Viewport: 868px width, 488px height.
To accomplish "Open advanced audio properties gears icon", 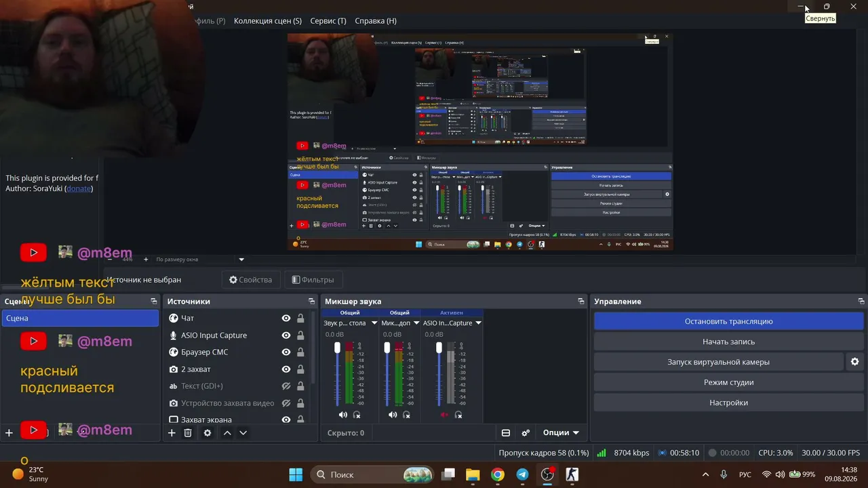I will [x=526, y=433].
